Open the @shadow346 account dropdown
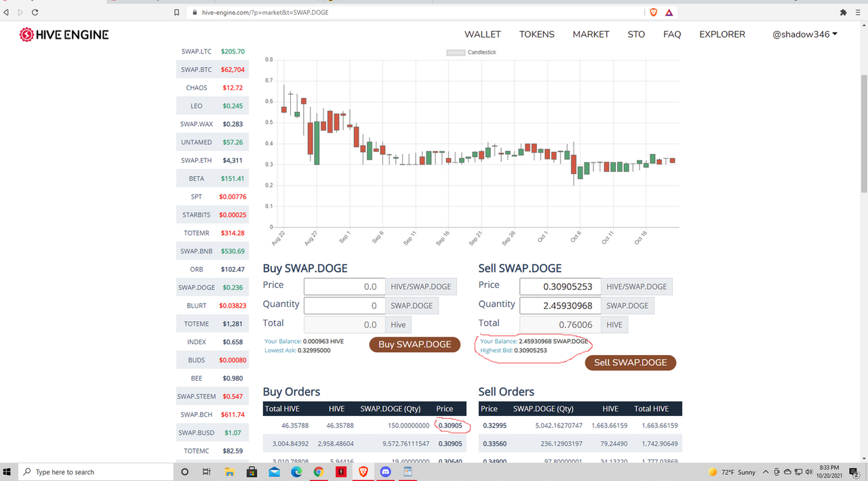This screenshot has height=481, width=868. coord(805,34)
